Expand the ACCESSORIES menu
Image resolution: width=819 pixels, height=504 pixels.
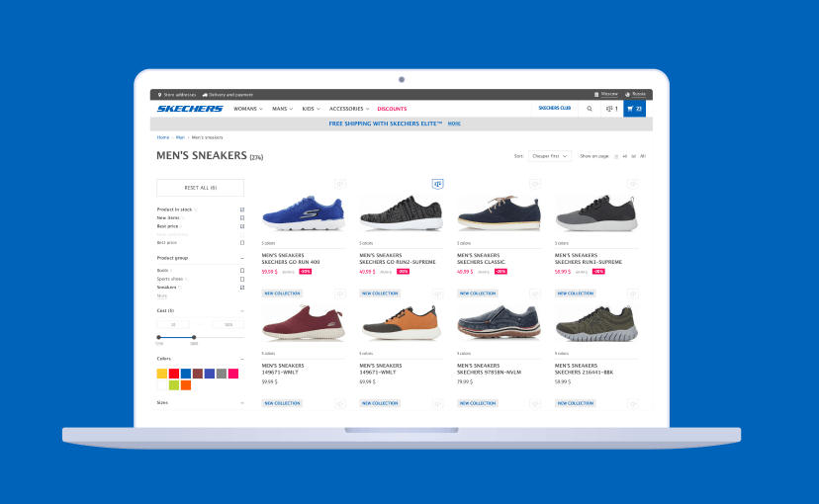tap(349, 109)
